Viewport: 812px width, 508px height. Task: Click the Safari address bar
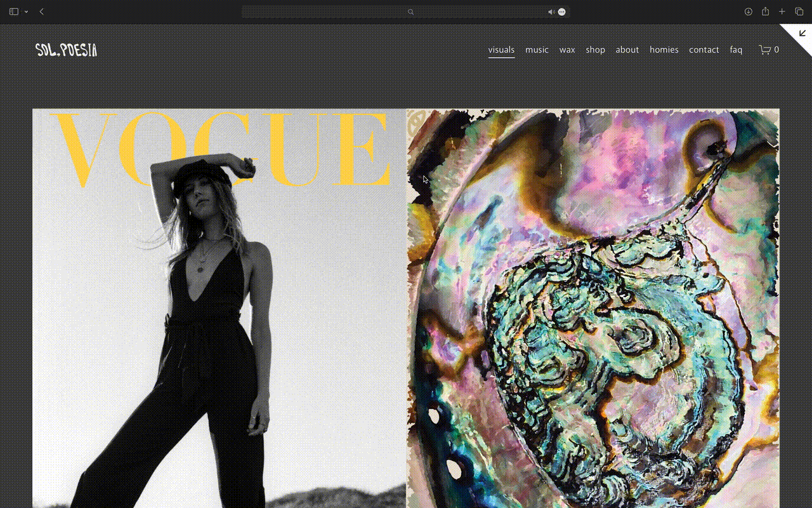pyautogui.click(x=406, y=11)
